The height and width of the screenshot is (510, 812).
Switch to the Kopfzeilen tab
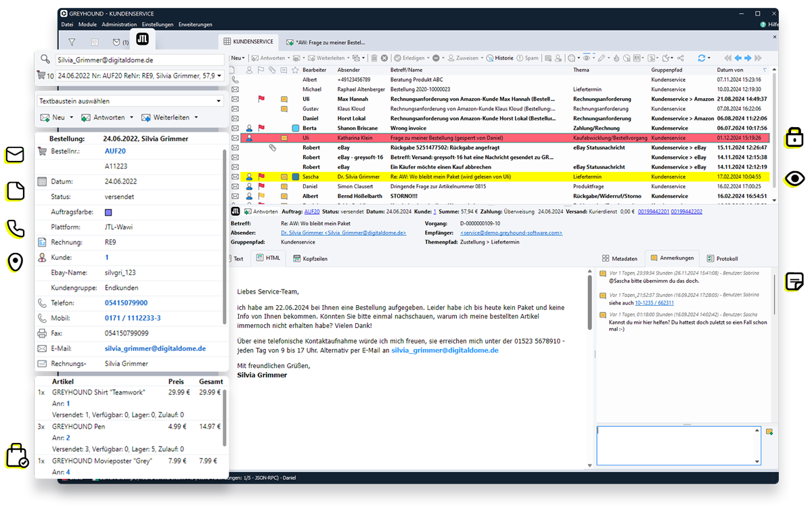[x=310, y=258]
